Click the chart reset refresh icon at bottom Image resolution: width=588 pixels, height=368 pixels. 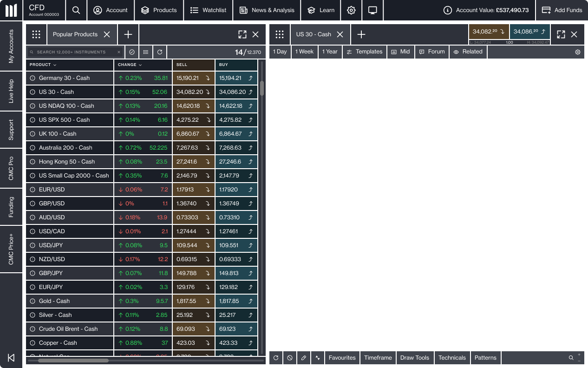pos(276,358)
